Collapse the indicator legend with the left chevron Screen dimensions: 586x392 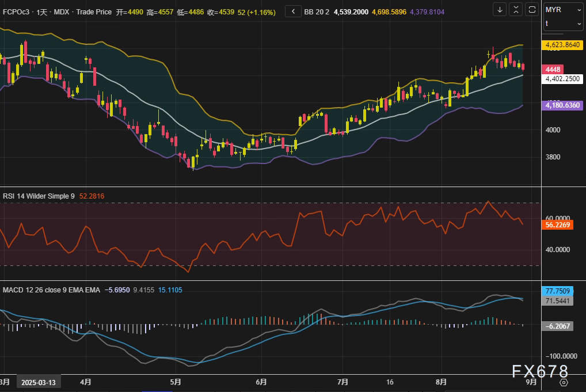pyautogui.click(x=293, y=11)
